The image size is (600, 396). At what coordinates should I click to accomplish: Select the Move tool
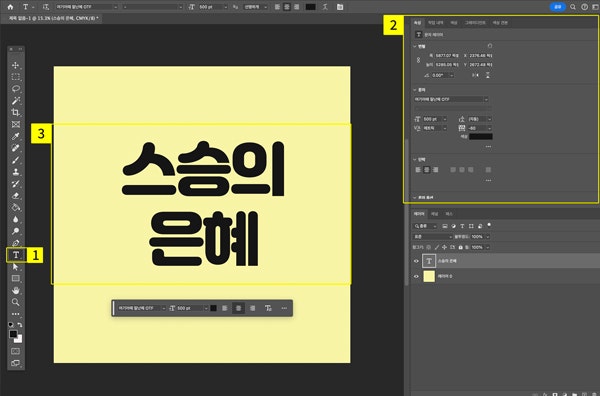16,65
